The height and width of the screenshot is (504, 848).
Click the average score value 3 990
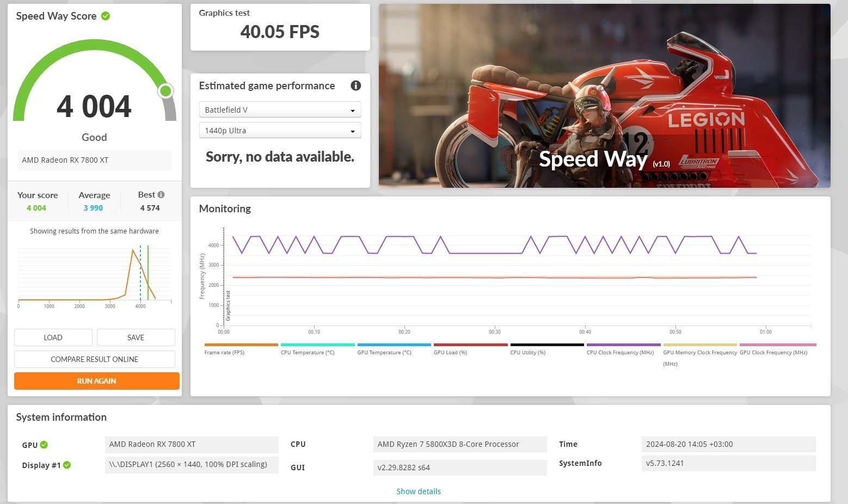click(93, 208)
